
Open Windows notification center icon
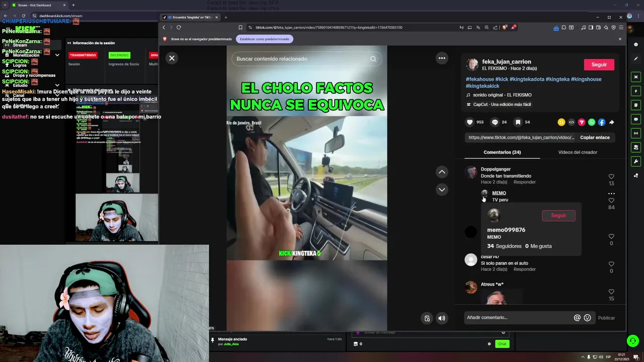(x=636, y=357)
